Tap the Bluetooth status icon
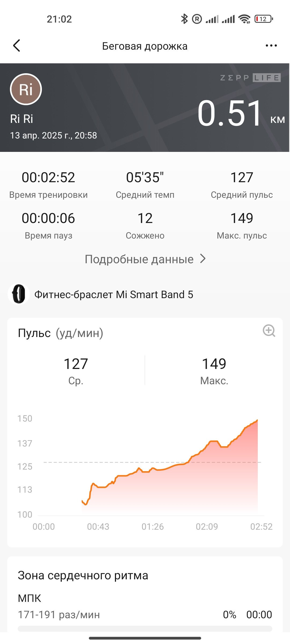The width and height of the screenshot is (290, 644). tap(184, 19)
